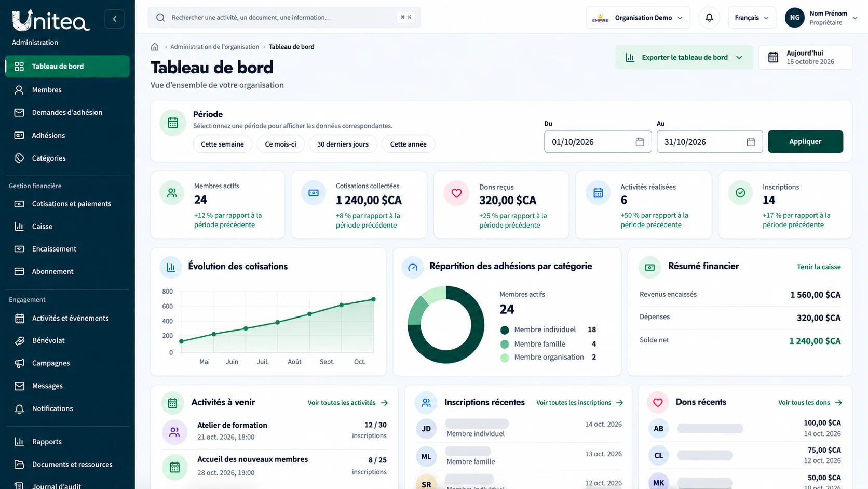
Task: Expand the Exporter le tableau de bord menu
Action: pos(684,57)
